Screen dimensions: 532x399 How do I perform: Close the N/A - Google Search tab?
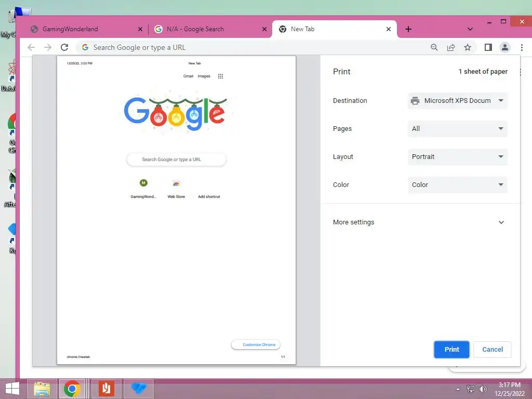click(264, 29)
